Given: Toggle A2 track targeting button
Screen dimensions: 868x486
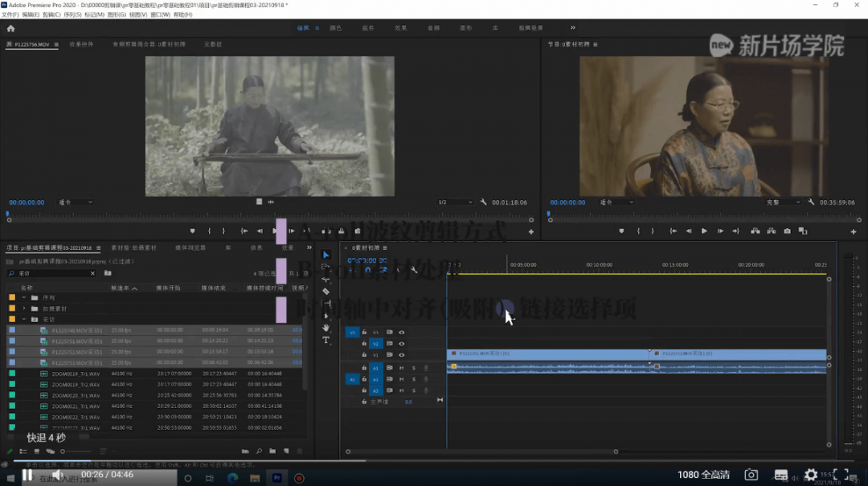Looking at the screenshot, I should coord(375,379).
